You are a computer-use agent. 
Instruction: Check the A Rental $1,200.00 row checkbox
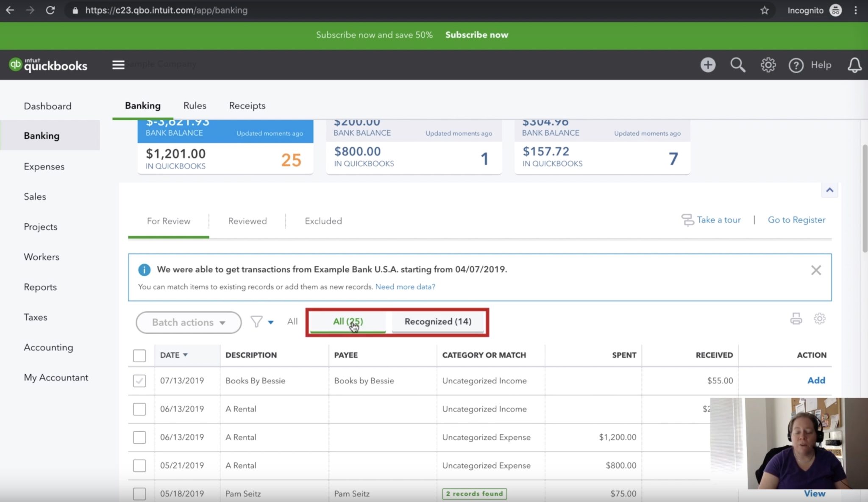139,437
